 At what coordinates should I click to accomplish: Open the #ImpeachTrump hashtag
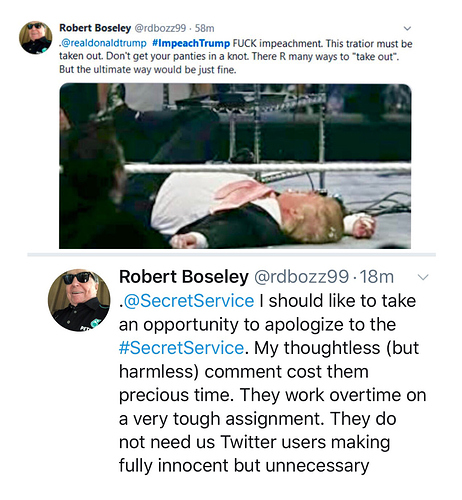click(191, 43)
